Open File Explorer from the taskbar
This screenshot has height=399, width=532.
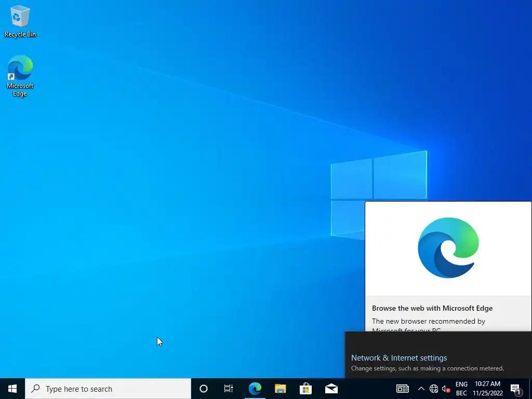pos(280,389)
